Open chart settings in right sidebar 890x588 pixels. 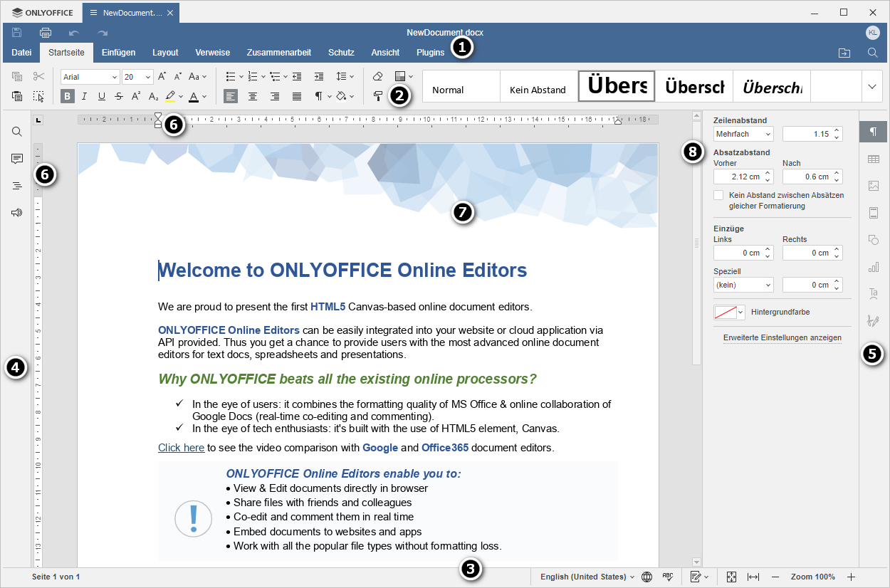click(x=874, y=267)
